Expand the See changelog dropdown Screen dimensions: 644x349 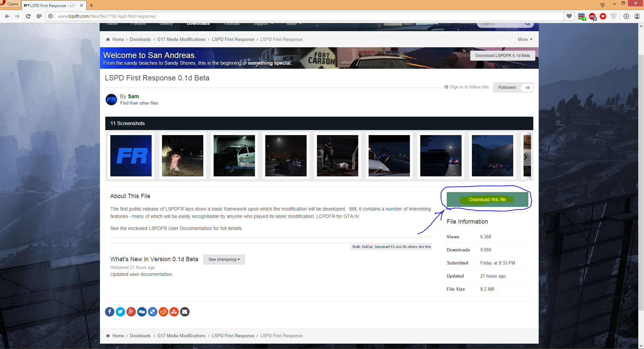[224, 259]
